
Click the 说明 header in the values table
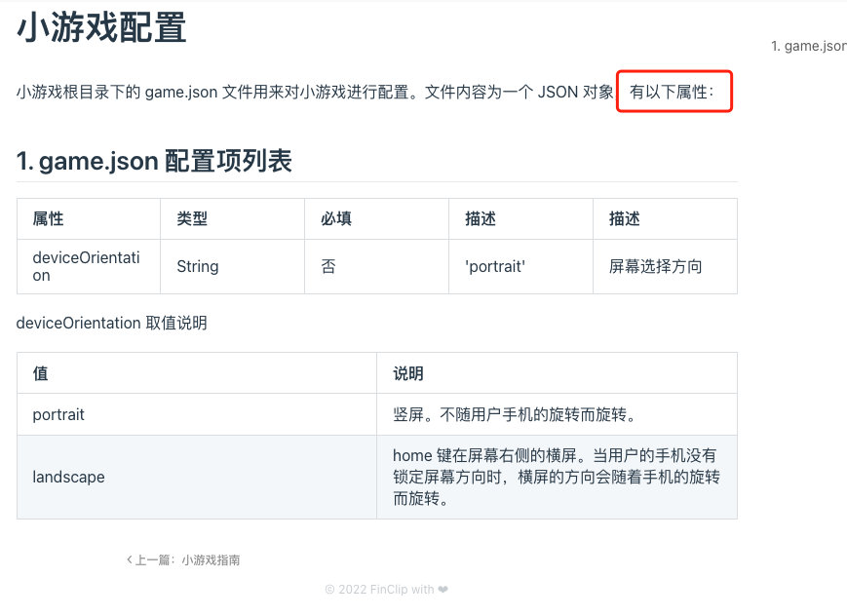(408, 373)
